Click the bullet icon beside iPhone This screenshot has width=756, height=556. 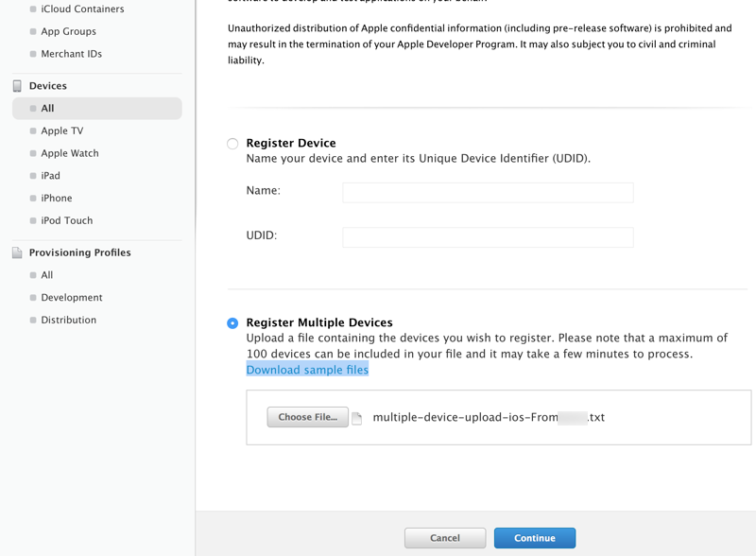click(x=33, y=199)
